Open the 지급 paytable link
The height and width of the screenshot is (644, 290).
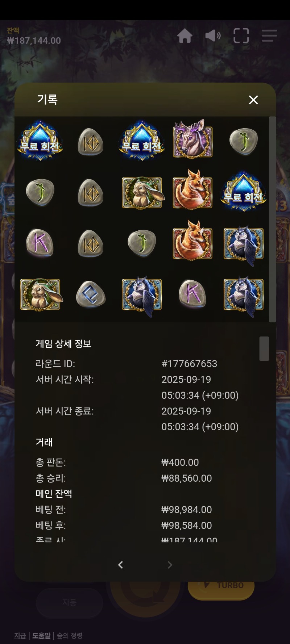[x=20, y=635]
